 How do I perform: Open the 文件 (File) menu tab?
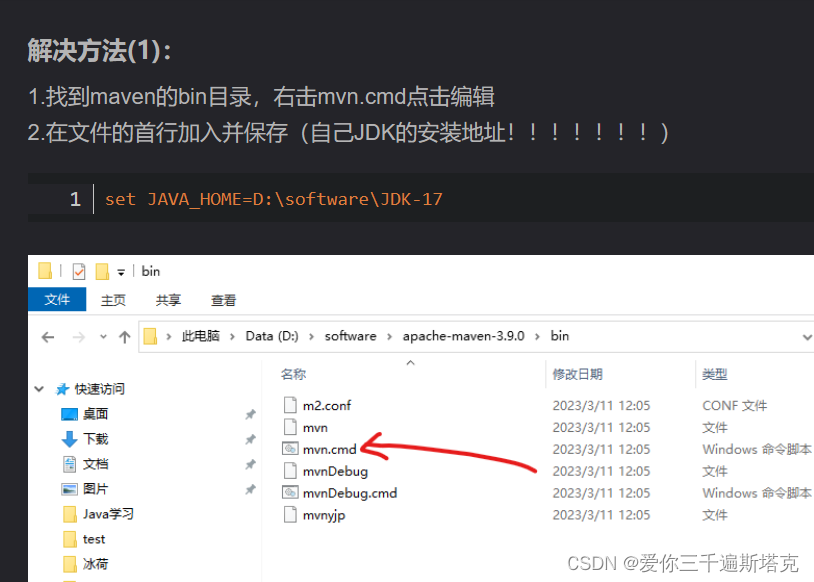[x=57, y=299]
